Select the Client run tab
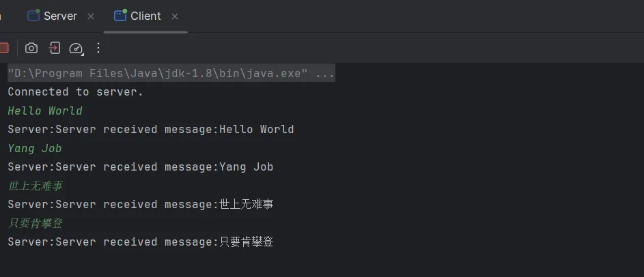644x277 pixels. click(145, 16)
